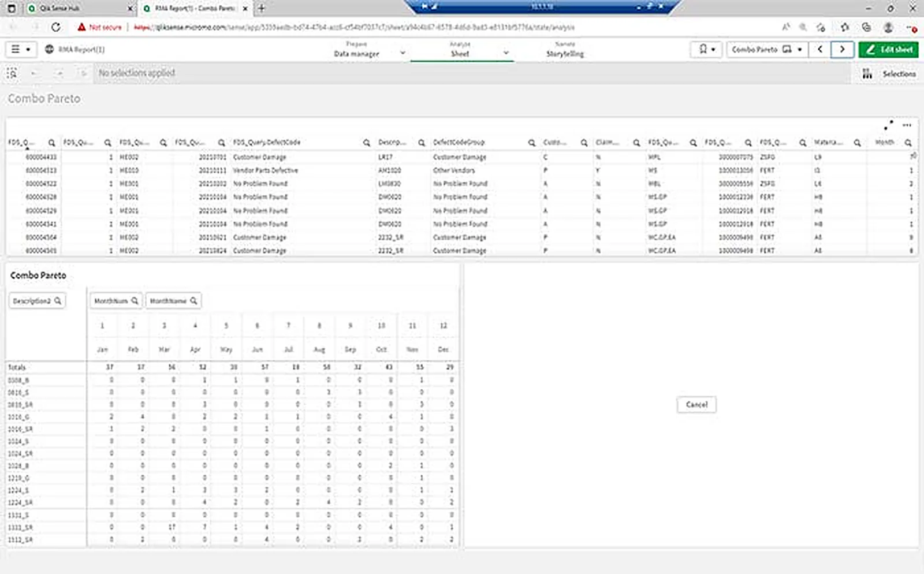
Task: Open the selections grid icon
Action: [x=867, y=74]
